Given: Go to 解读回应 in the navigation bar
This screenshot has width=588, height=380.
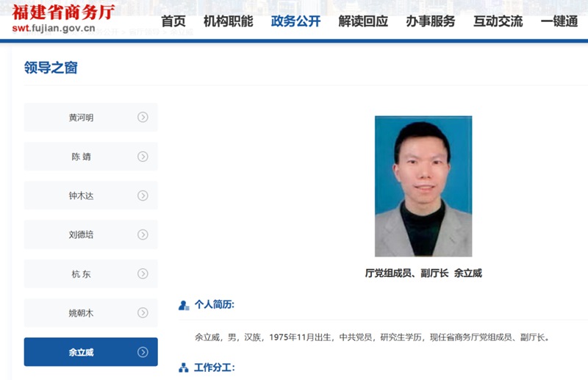Looking at the screenshot, I should click(x=363, y=21).
